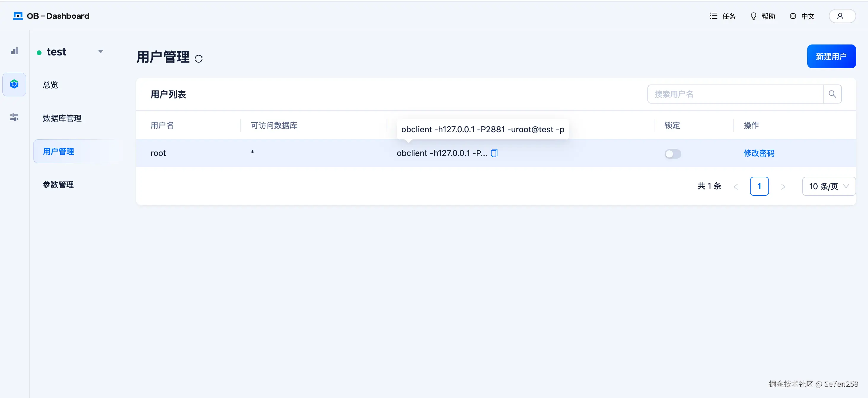Click the search magnifier icon
Viewport: 868px width, 398px height.
[832, 94]
